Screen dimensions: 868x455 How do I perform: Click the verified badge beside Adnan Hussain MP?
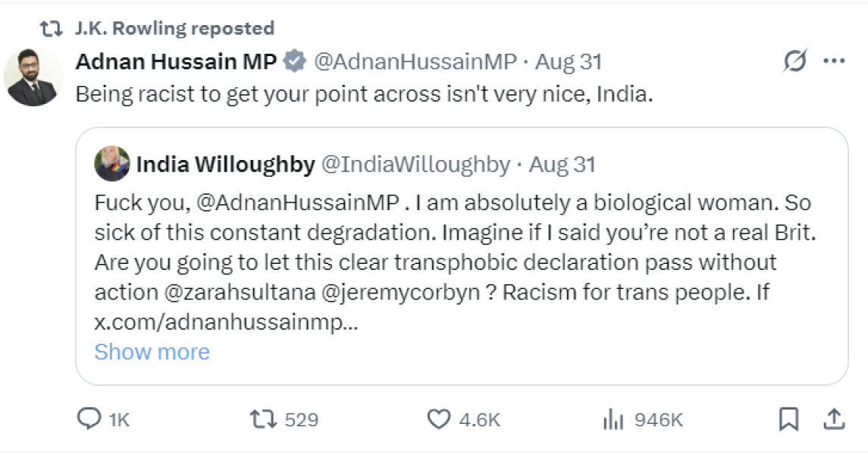[294, 61]
